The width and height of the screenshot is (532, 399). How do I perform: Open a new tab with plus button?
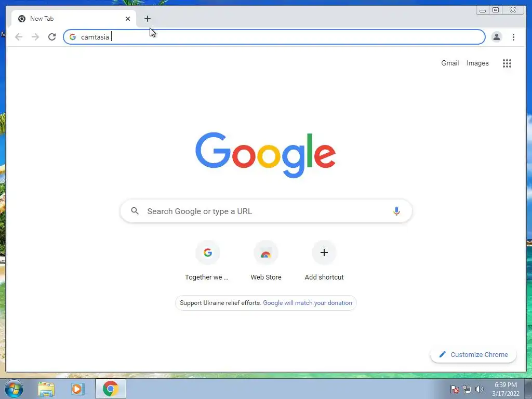[147, 19]
